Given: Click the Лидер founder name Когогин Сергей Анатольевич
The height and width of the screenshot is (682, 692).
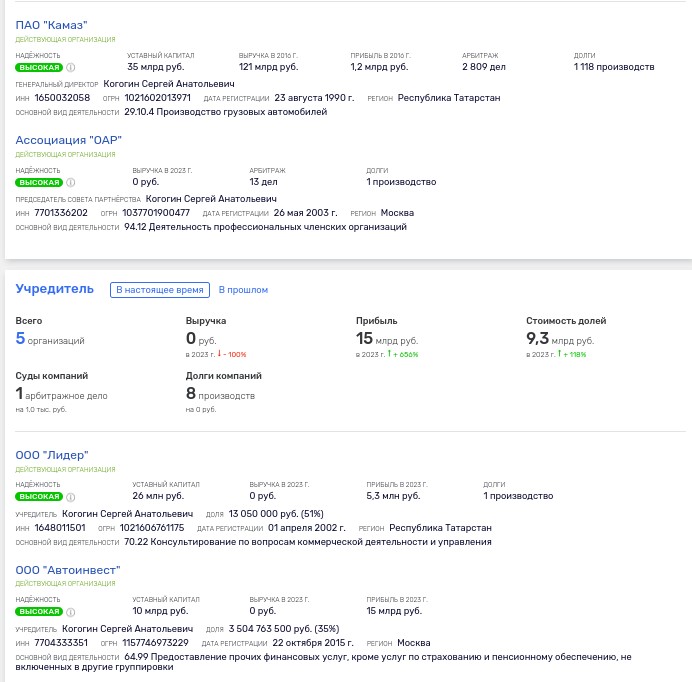Looking at the screenshot, I should click(128, 514).
